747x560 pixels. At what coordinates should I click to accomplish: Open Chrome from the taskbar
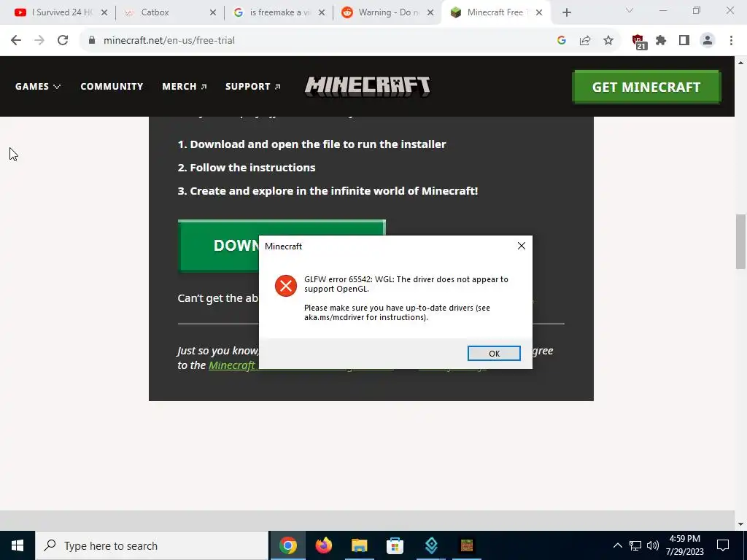coord(287,545)
